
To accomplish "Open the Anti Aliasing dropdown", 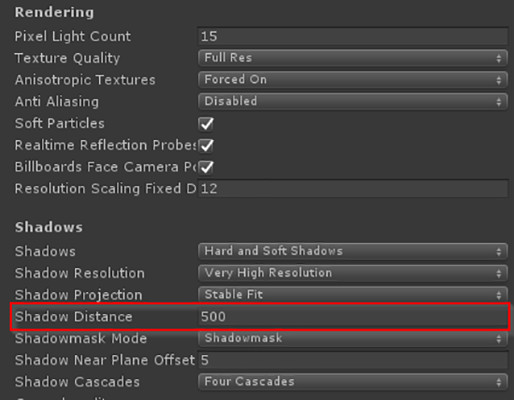I will (x=353, y=101).
